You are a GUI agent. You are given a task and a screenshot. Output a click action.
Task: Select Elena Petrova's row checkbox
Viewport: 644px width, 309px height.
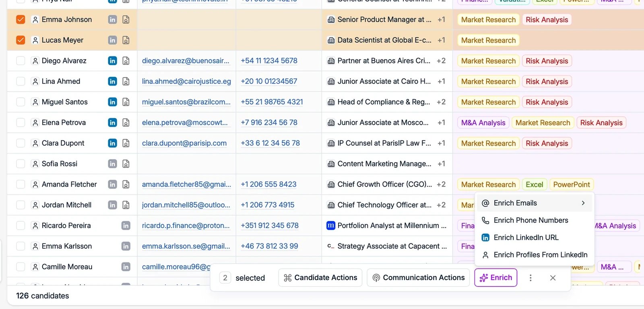click(21, 123)
